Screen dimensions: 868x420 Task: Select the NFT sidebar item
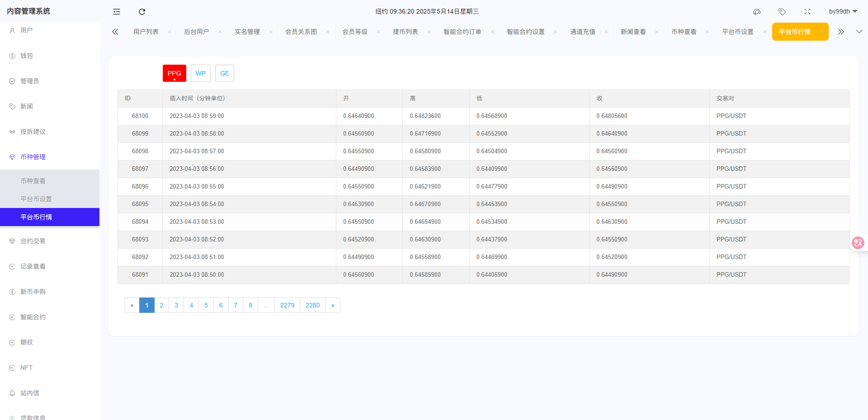tap(26, 368)
